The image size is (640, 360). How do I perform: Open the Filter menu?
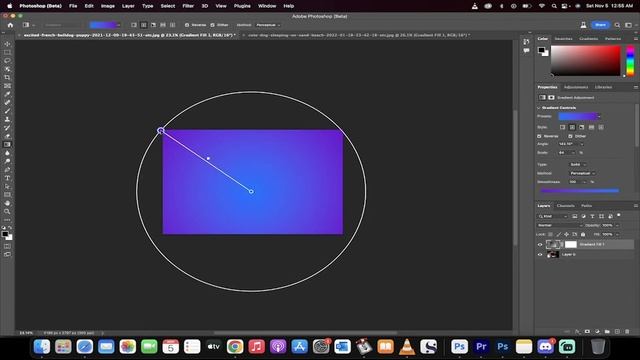click(188, 6)
